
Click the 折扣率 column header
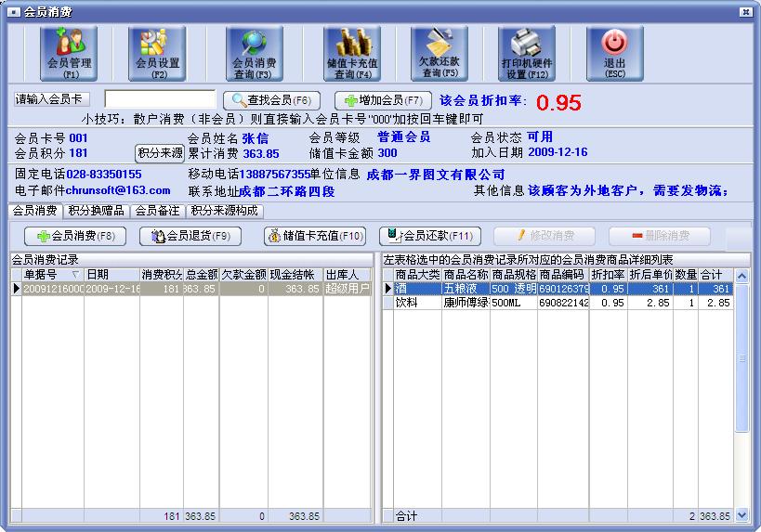608,275
